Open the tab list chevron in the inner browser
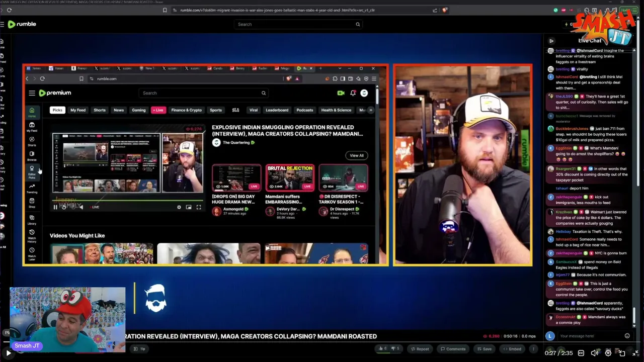The image size is (644, 362). pyautogui.click(x=340, y=68)
